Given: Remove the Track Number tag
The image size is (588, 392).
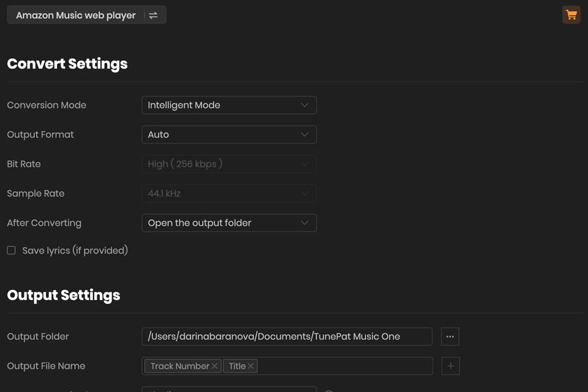Looking at the screenshot, I should pyautogui.click(x=215, y=366).
